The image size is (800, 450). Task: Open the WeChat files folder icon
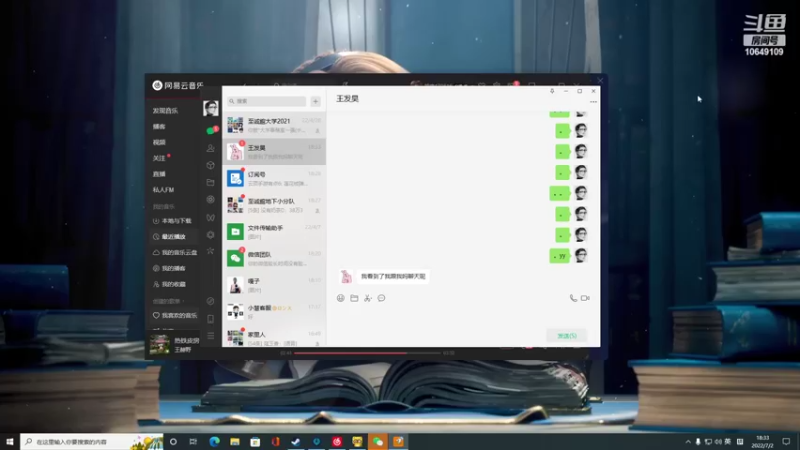[211, 182]
